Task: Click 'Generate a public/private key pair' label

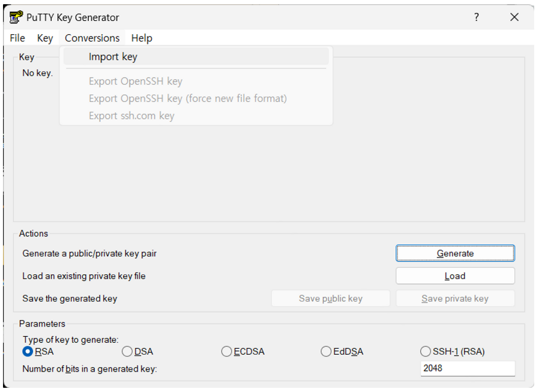Action: click(89, 253)
